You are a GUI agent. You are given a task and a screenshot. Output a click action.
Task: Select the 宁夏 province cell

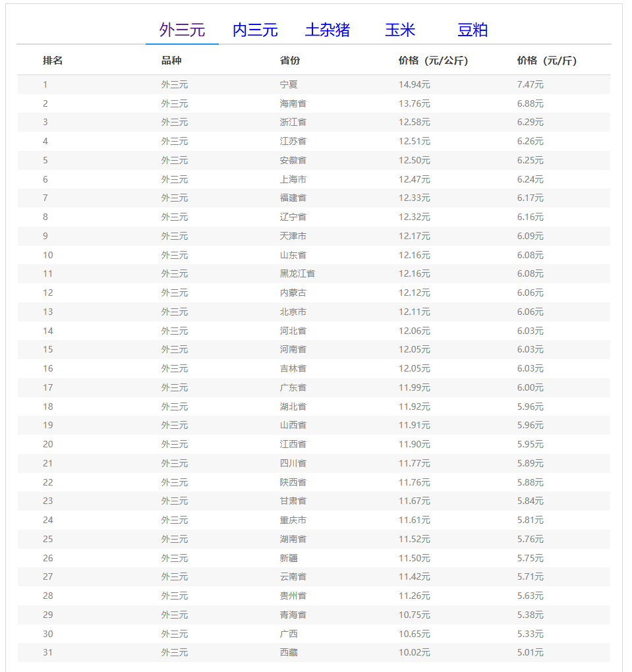(289, 84)
